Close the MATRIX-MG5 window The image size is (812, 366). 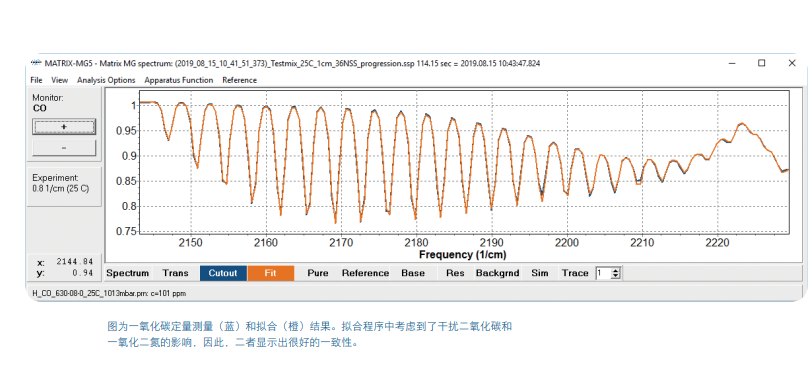click(x=792, y=63)
